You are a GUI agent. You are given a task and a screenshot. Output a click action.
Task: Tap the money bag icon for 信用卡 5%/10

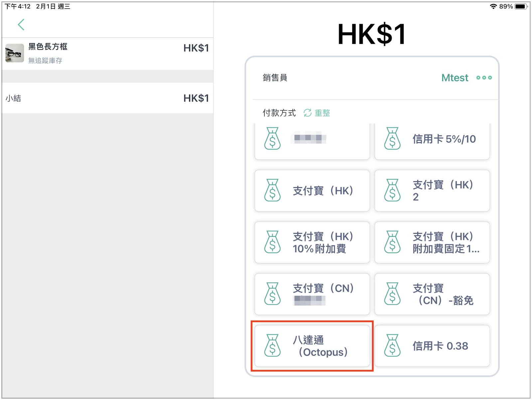(392, 138)
